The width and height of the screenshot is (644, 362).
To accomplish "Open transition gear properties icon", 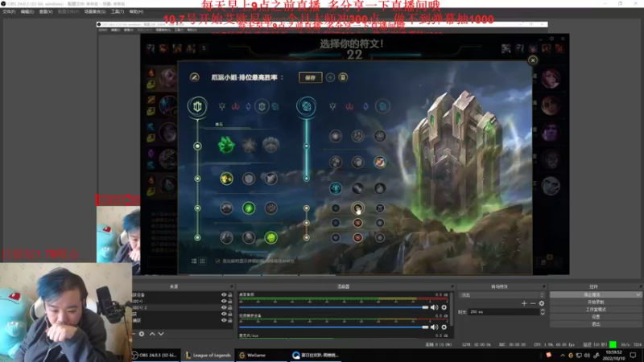I will [541, 303].
